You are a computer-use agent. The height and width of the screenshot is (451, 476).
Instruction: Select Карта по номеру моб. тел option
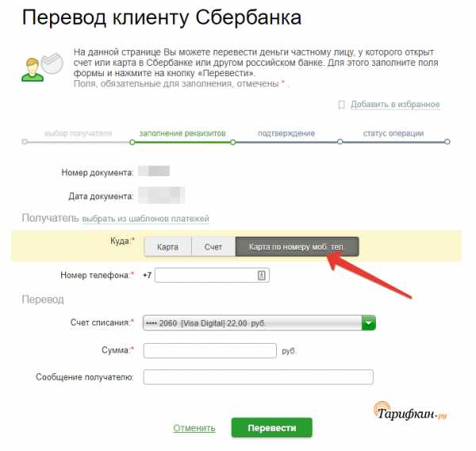(x=297, y=247)
